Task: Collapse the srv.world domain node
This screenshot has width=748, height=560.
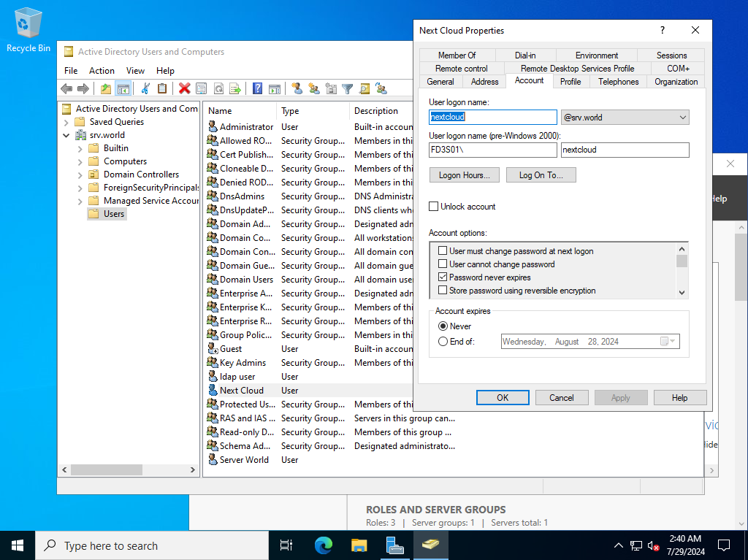Action: [66, 135]
